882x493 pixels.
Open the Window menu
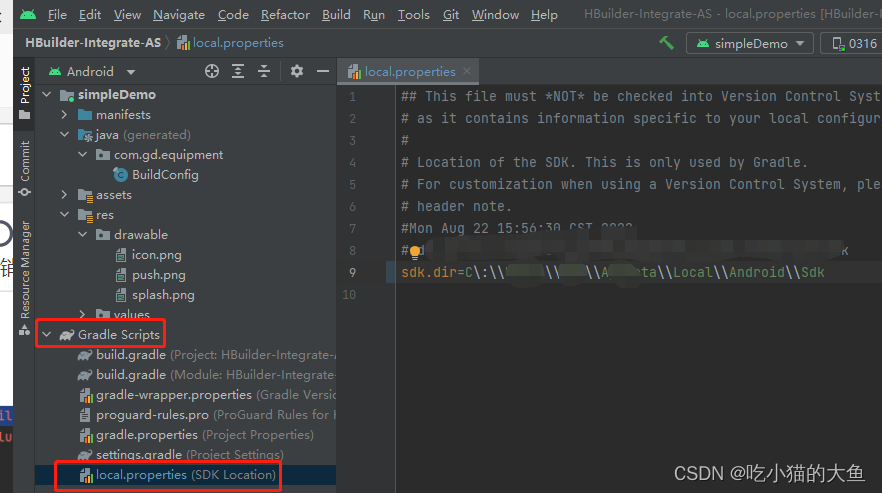click(495, 15)
